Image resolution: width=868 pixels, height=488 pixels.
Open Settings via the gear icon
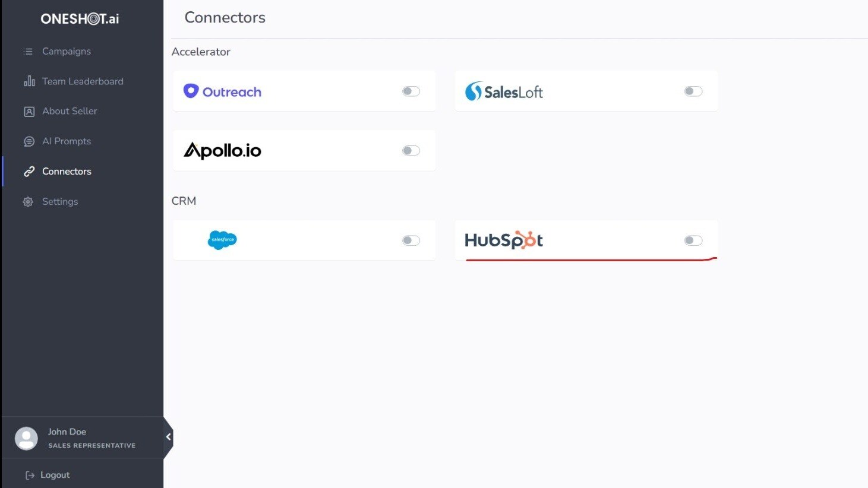27,201
